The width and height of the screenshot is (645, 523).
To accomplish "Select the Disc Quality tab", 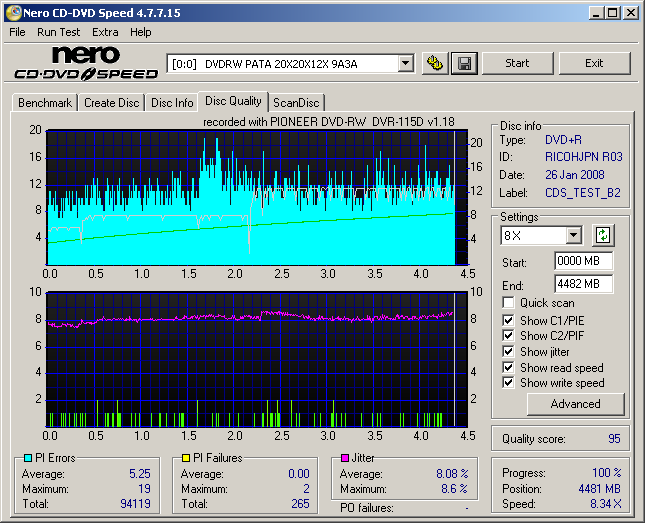I will (x=233, y=101).
